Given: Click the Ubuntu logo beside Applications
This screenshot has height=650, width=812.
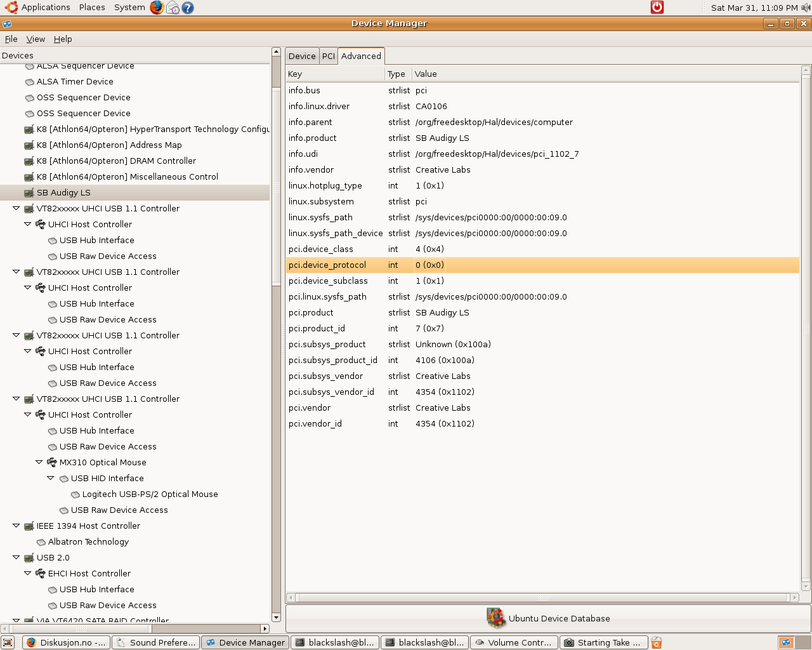Looking at the screenshot, I should click(x=11, y=8).
